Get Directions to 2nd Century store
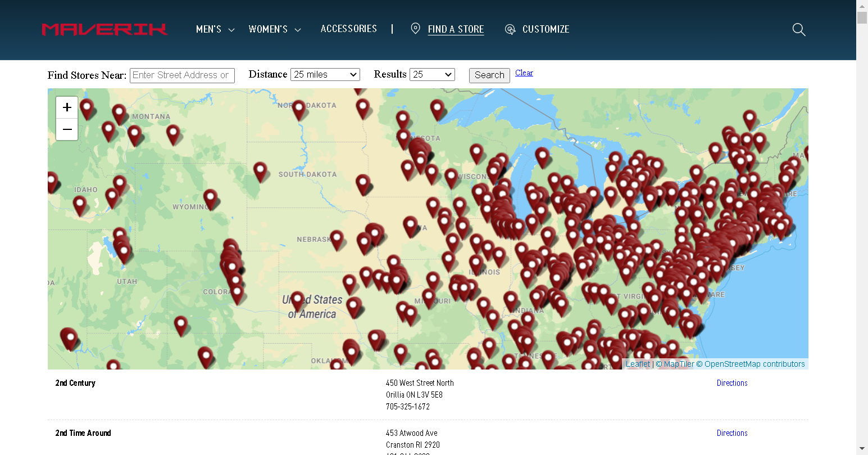868x455 pixels. (x=731, y=383)
